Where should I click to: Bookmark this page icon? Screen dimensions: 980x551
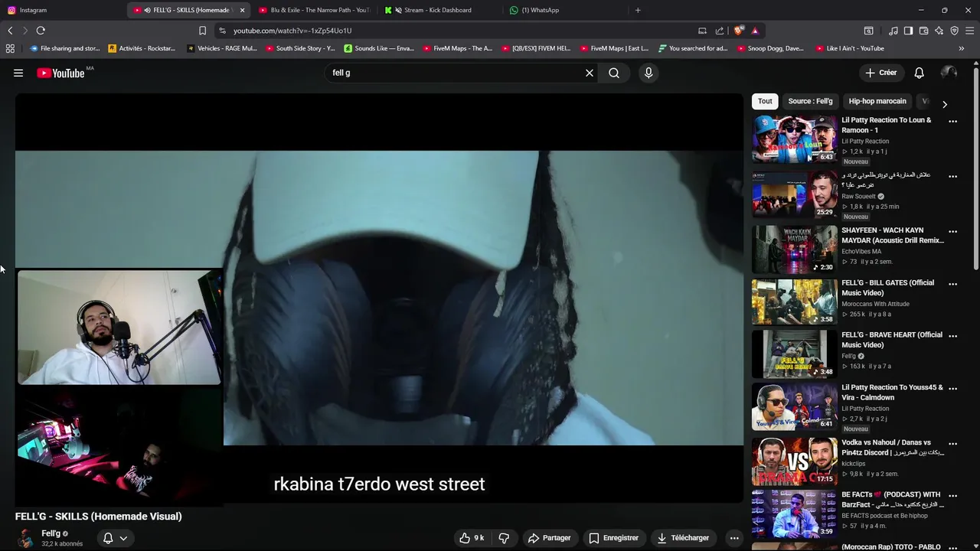tap(202, 31)
